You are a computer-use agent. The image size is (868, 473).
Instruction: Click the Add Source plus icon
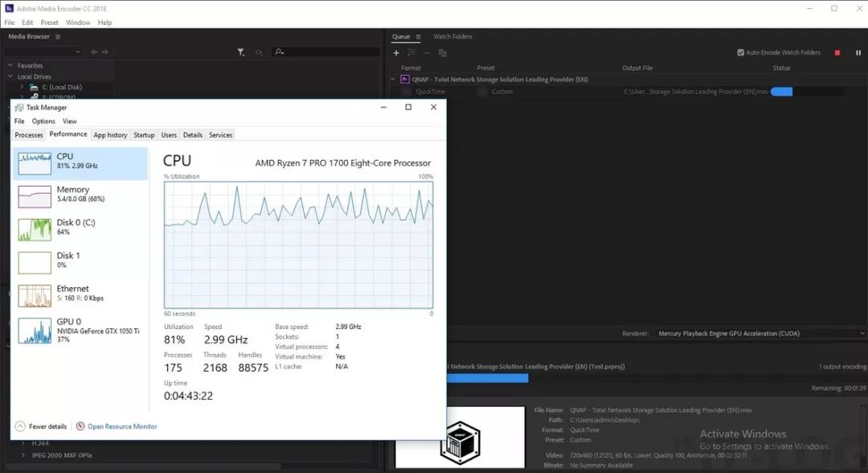[x=395, y=52]
